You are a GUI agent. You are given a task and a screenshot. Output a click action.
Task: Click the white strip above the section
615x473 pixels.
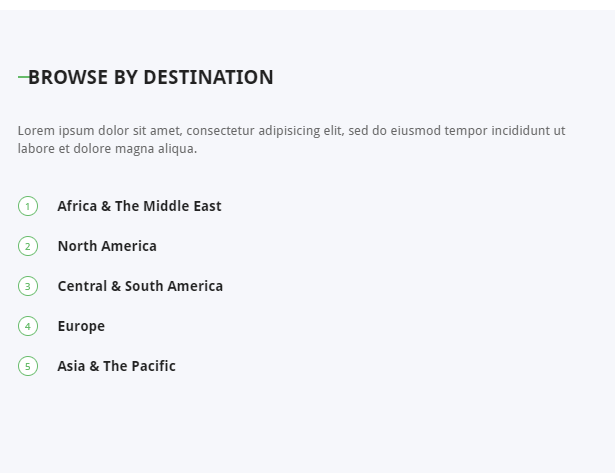point(308,5)
